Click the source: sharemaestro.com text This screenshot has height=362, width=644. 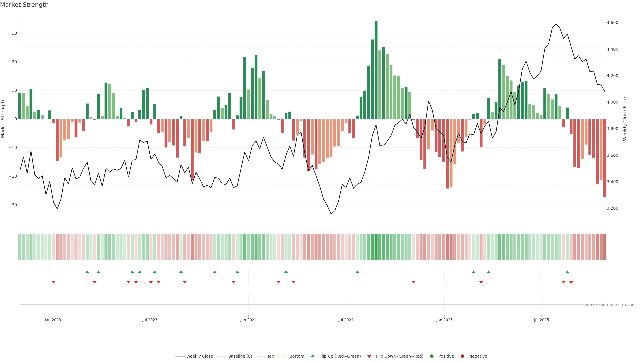point(609,305)
